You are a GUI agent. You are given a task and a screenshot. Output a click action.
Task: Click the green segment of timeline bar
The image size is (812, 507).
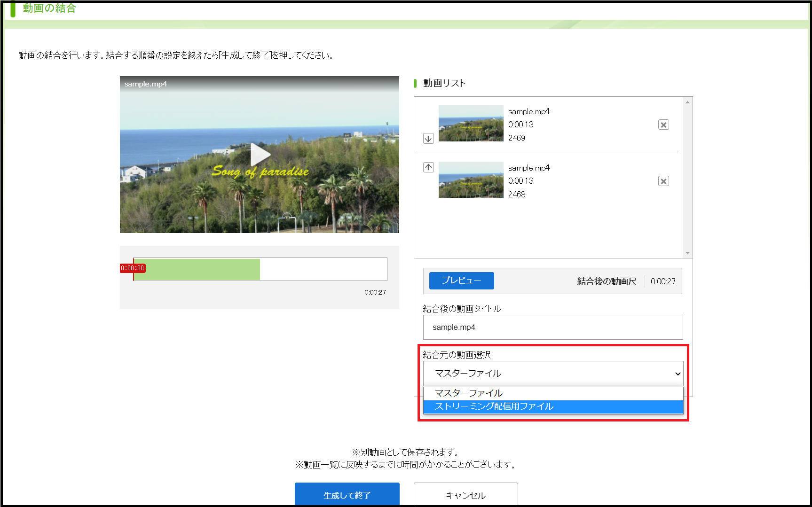[197, 269]
